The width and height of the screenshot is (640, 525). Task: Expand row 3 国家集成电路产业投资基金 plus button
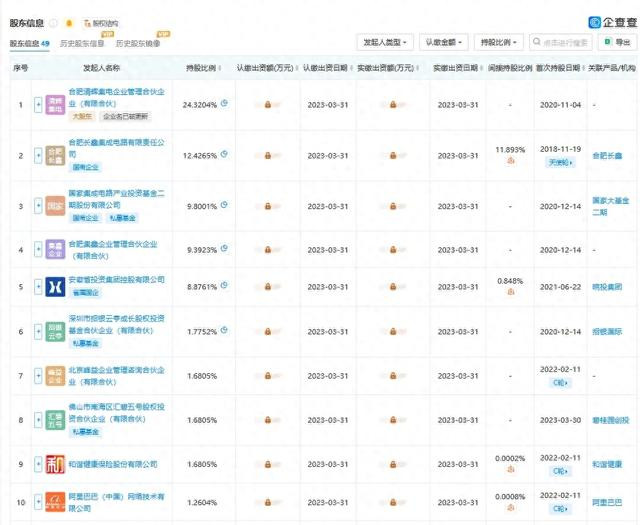[38, 206]
